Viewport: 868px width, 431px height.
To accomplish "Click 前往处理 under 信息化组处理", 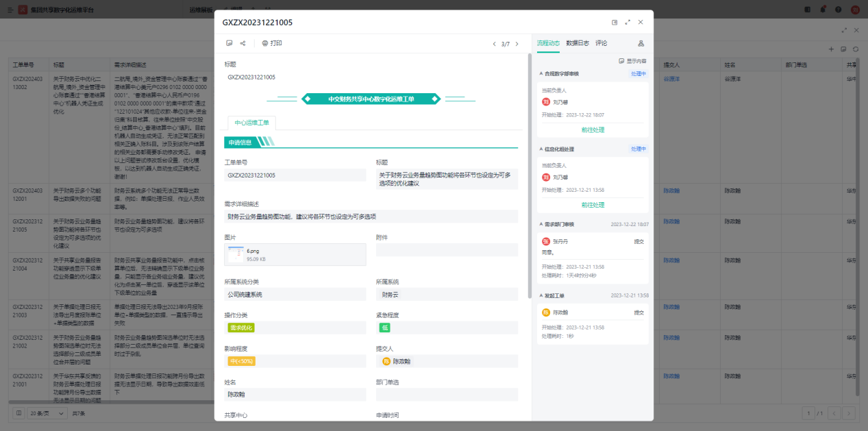I will [x=593, y=205].
